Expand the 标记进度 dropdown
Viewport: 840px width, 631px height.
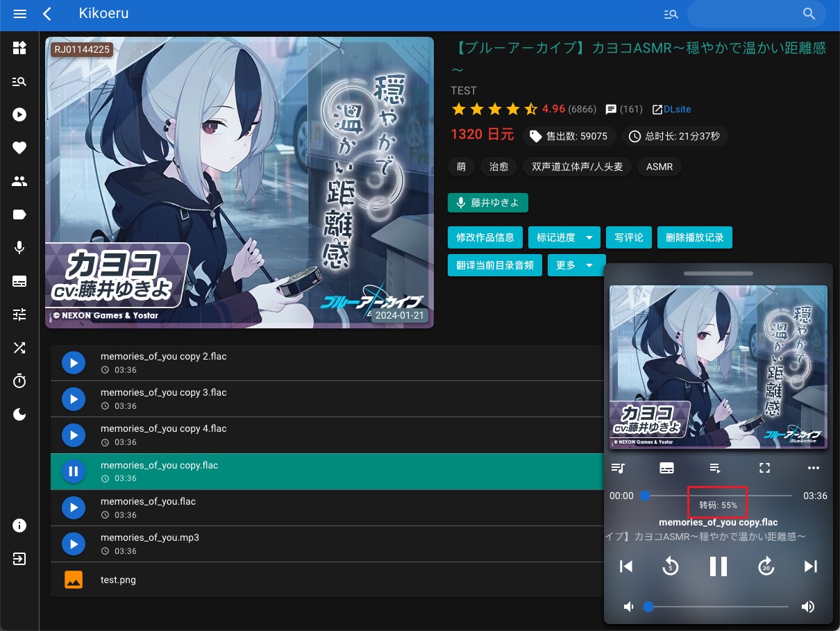tap(589, 237)
